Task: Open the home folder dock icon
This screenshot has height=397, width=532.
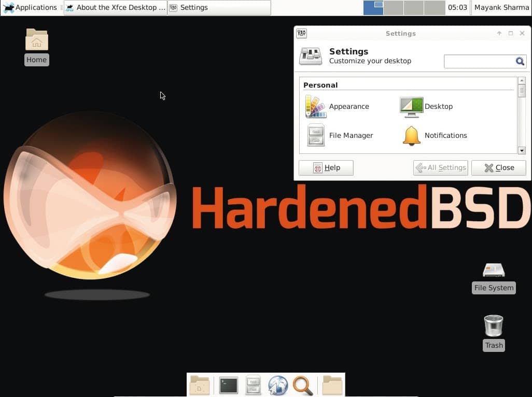Action: click(x=332, y=386)
